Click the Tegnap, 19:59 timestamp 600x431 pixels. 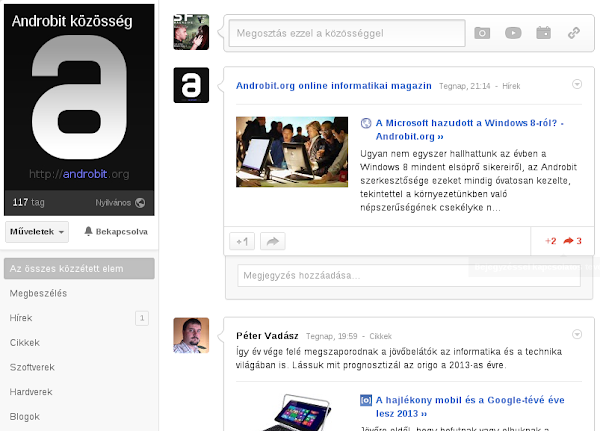tap(331, 336)
